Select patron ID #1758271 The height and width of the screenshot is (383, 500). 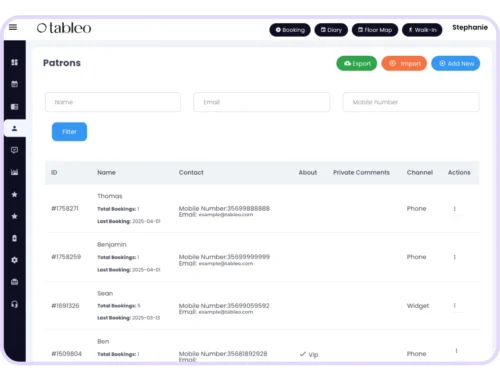(x=65, y=208)
